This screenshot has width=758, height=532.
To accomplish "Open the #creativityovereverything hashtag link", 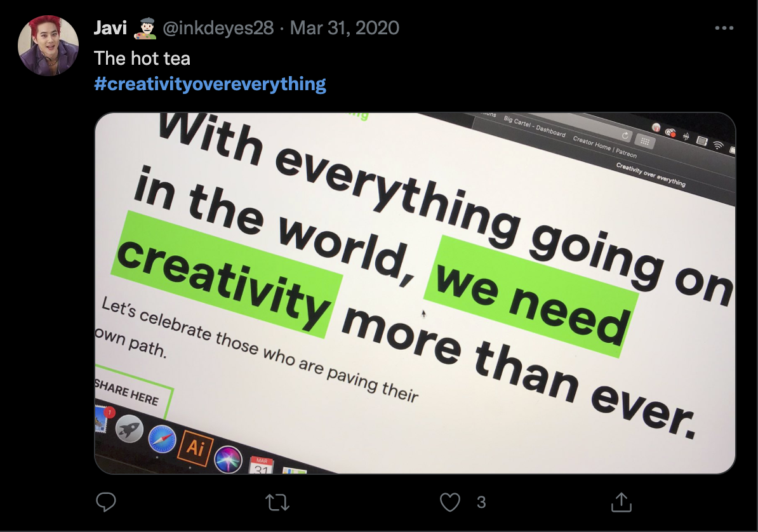I will [x=209, y=84].
